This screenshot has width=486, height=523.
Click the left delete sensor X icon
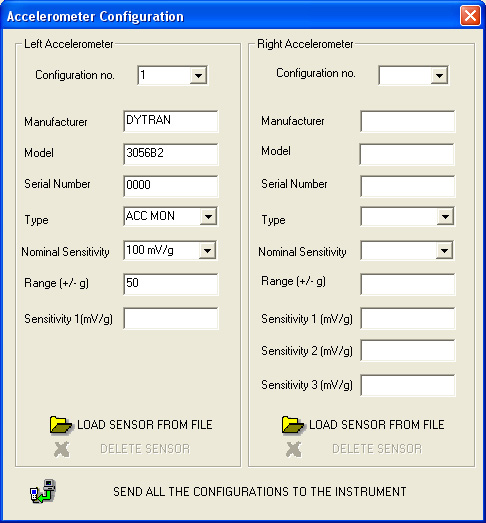click(62, 450)
